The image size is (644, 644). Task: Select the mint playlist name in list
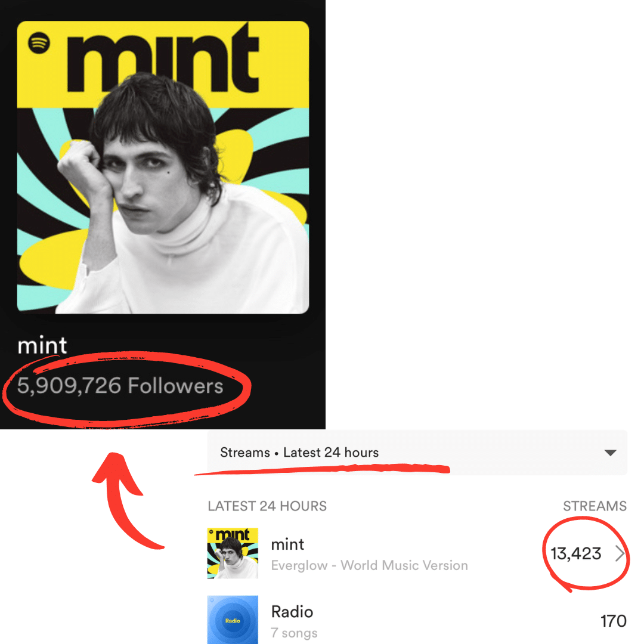pos(287,544)
